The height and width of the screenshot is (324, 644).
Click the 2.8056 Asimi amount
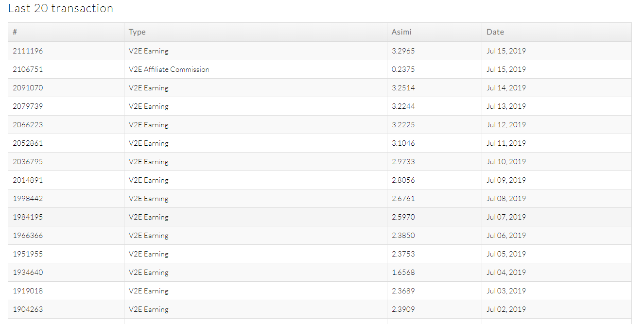(403, 180)
